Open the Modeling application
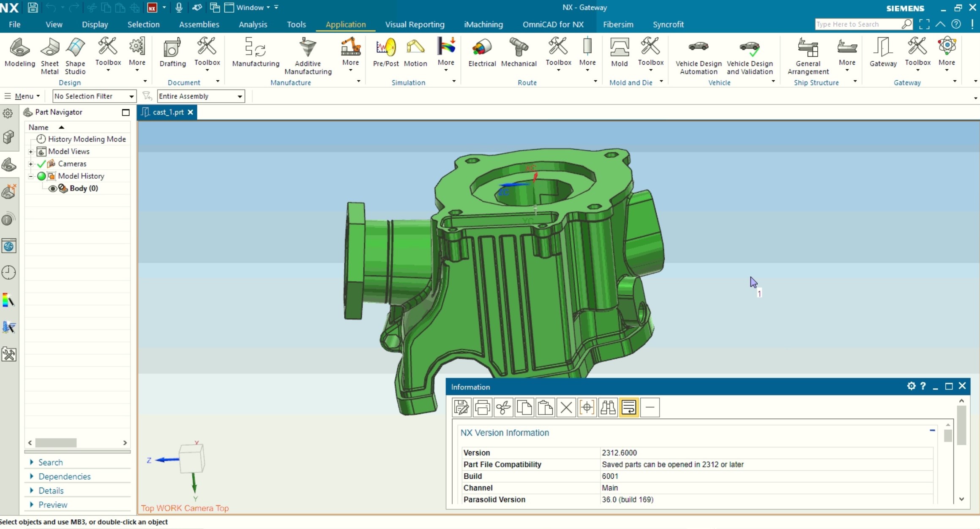Screen dimensions: 980x529 click(x=19, y=52)
